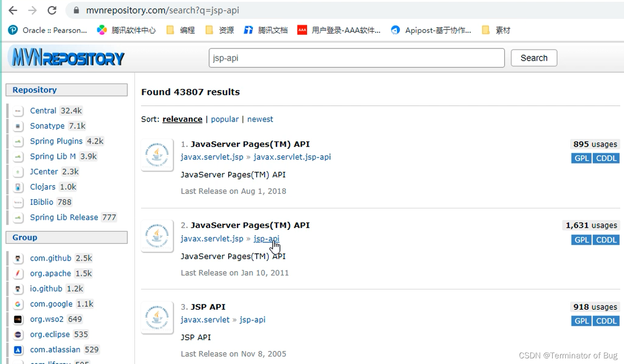This screenshot has width=624, height=364.
Task: Sort results by popular
Action: (x=225, y=119)
